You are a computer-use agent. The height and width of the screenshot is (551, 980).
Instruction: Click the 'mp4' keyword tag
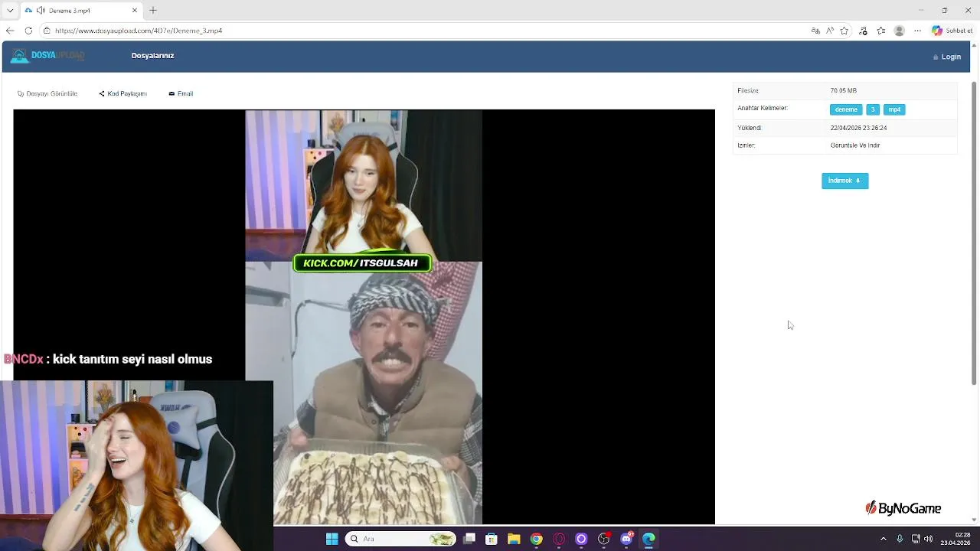(x=894, y=109)
